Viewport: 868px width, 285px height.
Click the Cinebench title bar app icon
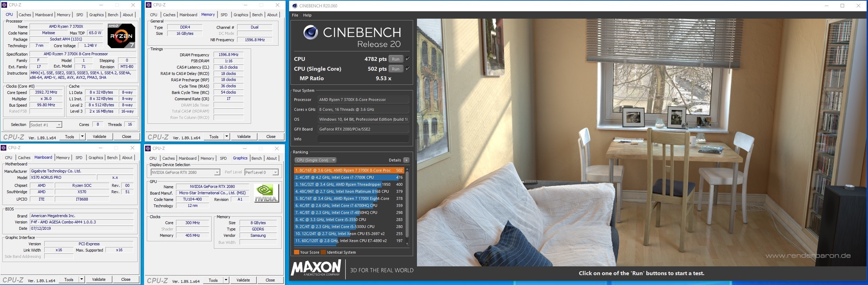point(294,6)
